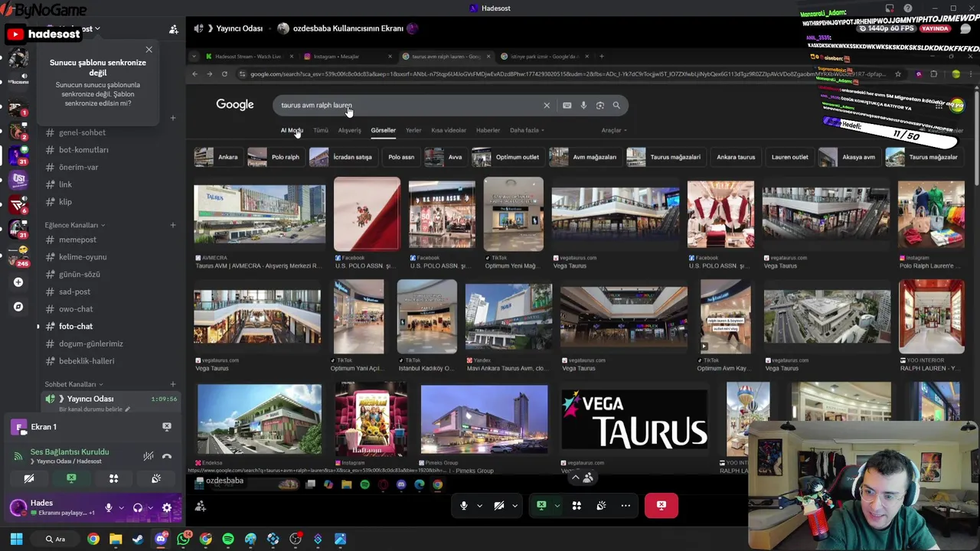Select the Tümü search filter
Image resolution: width=980 pixels, height=551 pixels.
click(x=321, y=130)
